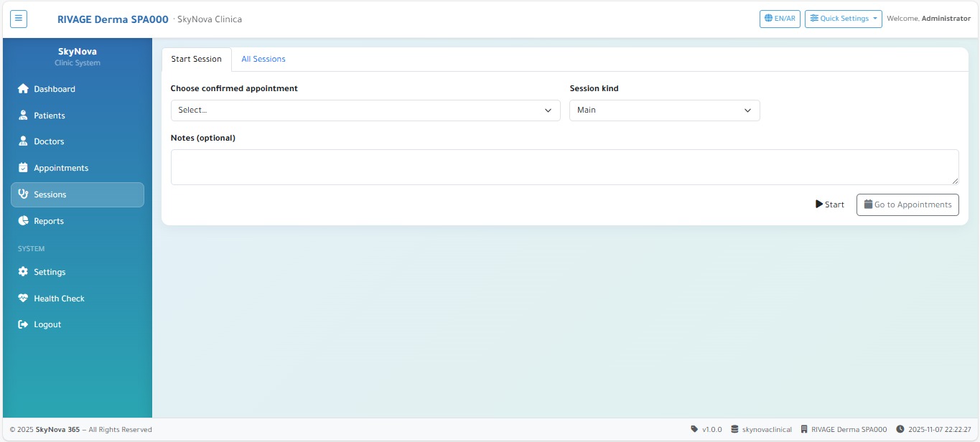Click the Go to Appointments button
This screenshot has height=442, width=980.
907,204
